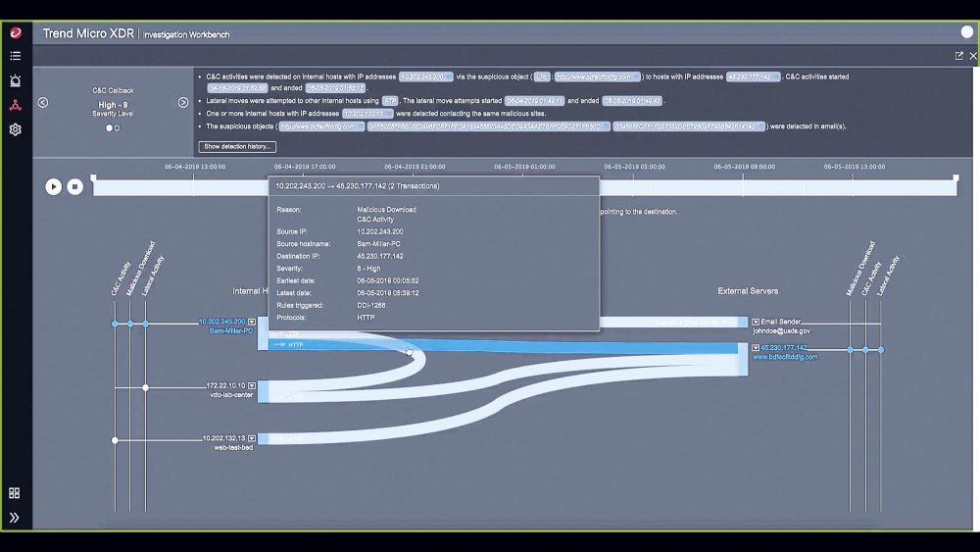Screen dimensions: 980x552
Task: Expand sidebar with double chevron icon
Action: [15, 518]
